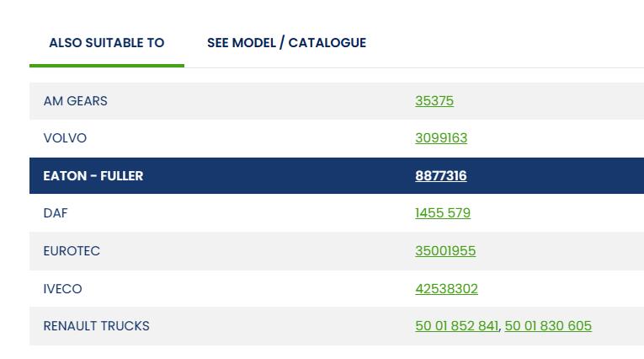Viewport: 644px width, 359px height.
Task: Click the empty area right of the tabs
Action: 505,43
